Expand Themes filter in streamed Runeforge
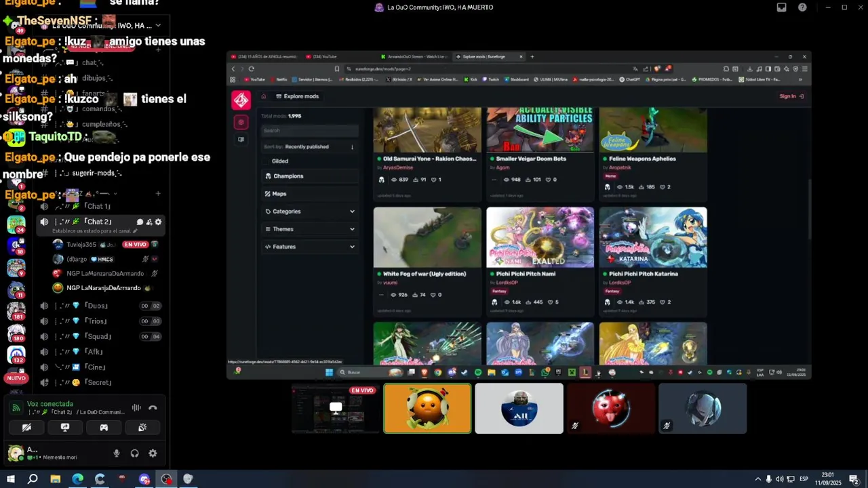Screen dimensions: 868x488 (x=311, y=229)
